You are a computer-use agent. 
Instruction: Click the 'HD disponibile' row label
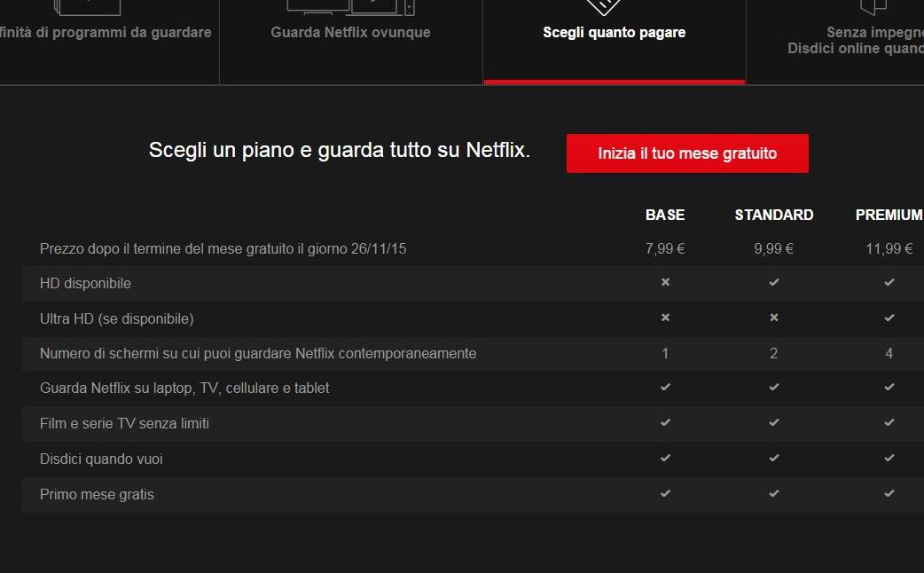pos(85,284)
